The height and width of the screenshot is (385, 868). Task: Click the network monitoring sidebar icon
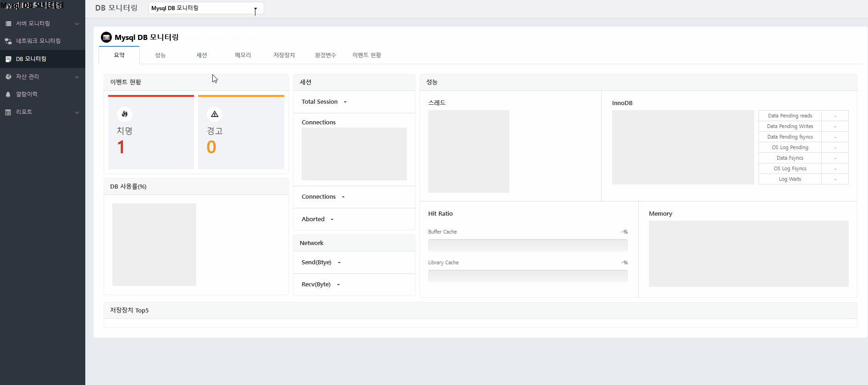[x=8, y=41]
